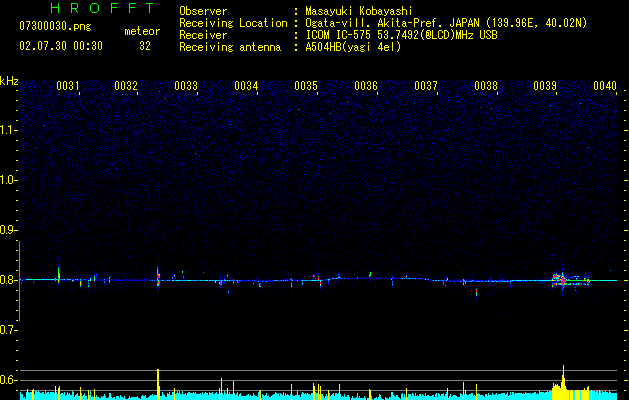629x400 pixels.
Task: Select the file name 07300030.png
Action: tap(55, 26)
